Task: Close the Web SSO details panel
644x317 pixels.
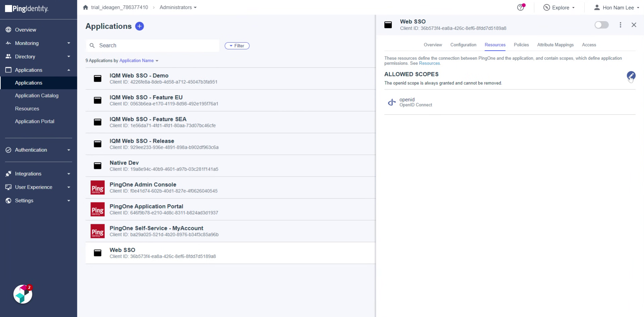Action: pos(634,25)
